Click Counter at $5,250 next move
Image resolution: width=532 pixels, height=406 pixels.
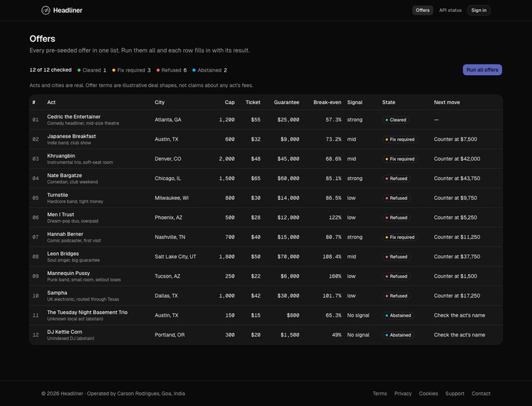tap(455, 218)
